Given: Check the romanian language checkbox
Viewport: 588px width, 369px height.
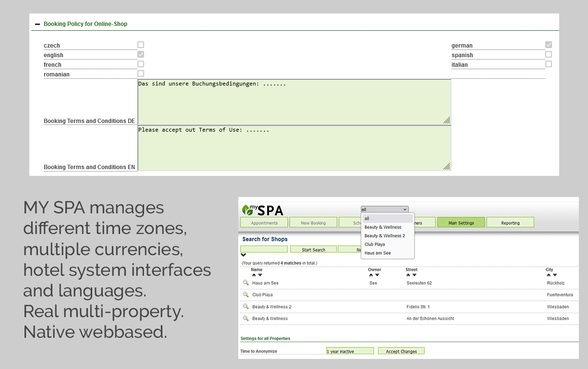Looking at the screenshot, I should click(x=141, y=74).
